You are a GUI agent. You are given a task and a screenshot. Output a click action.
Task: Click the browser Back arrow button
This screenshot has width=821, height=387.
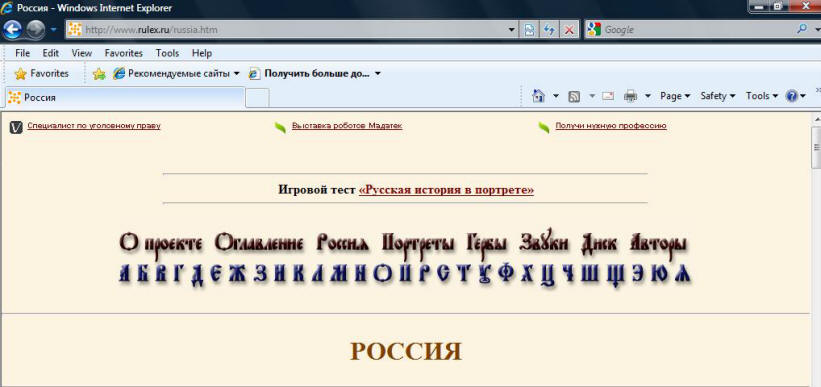point(12,30)
